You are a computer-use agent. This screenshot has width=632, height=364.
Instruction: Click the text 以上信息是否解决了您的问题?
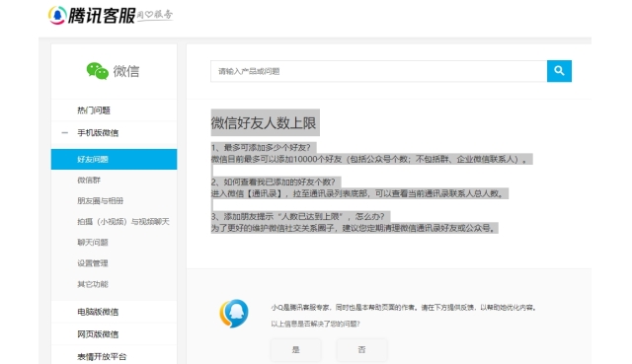[315, 324]
